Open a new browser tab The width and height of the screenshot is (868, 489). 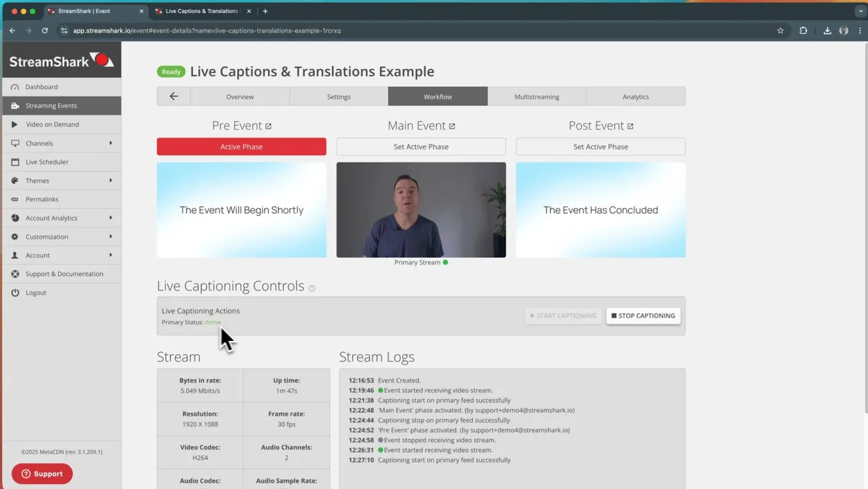pyautogui.click(x=265, y=11)
